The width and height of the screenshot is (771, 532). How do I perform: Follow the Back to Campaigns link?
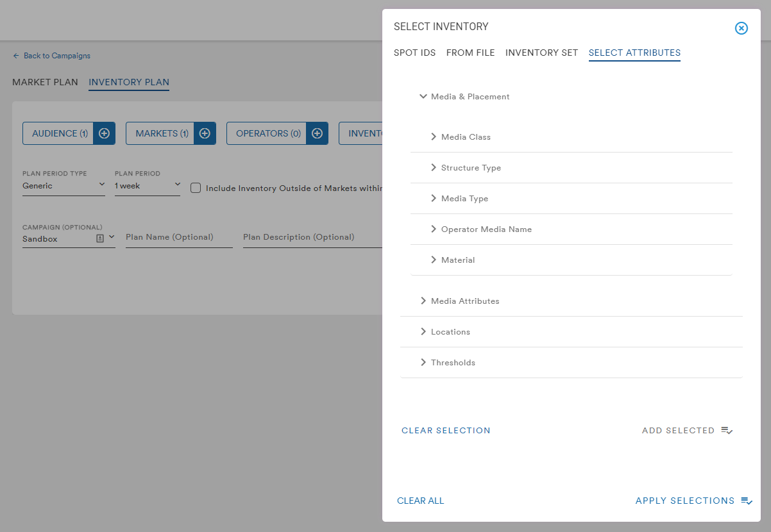(x=57, y=56)
